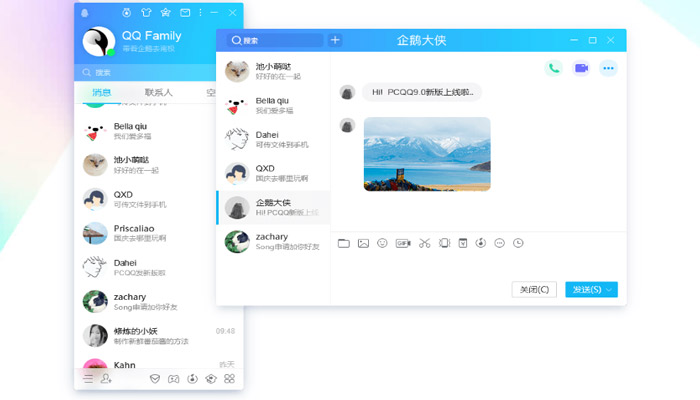Select Bella qiu in chat window sidebar
This screenshot has width=700, height=400.
pyautogui.click(x=273, y=106)
